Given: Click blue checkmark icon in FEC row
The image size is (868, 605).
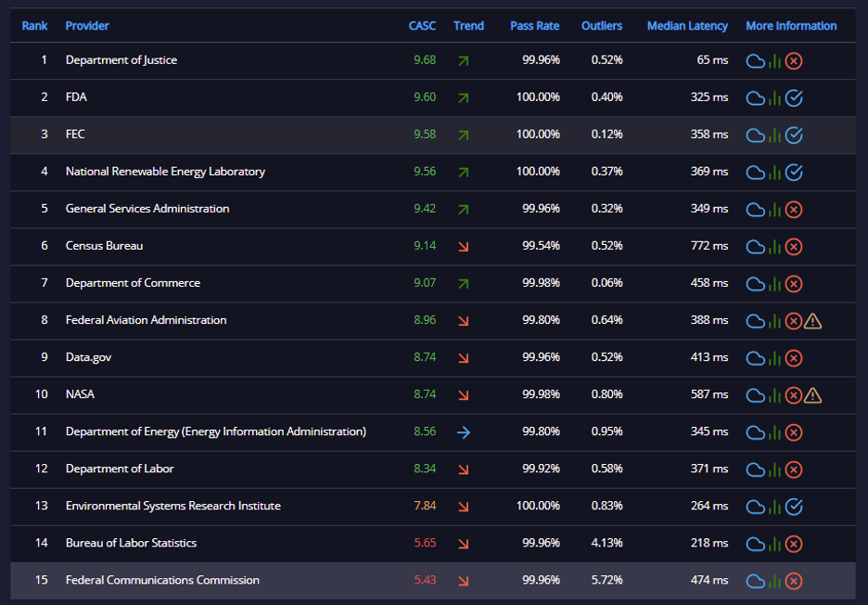Looking at the screenshot, I should [x=794, y=135].
